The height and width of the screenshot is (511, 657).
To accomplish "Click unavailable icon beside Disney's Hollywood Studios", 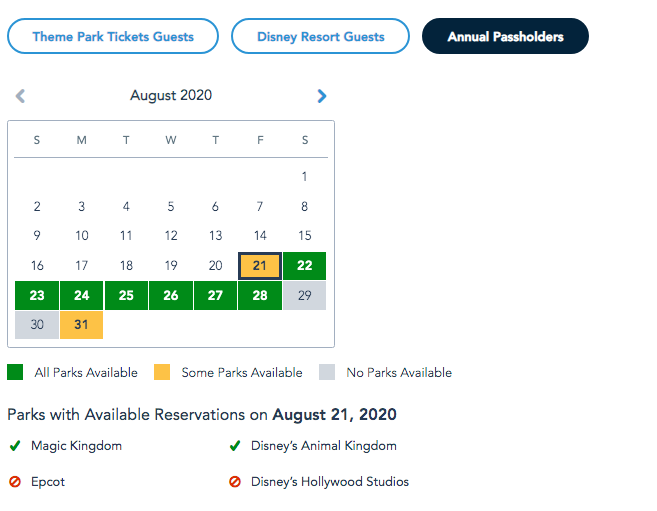I will 235,482.
